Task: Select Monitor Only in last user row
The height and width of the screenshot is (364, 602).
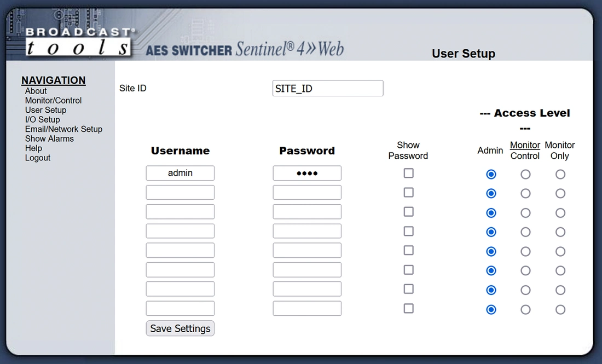Action: (x=560, y=309)
